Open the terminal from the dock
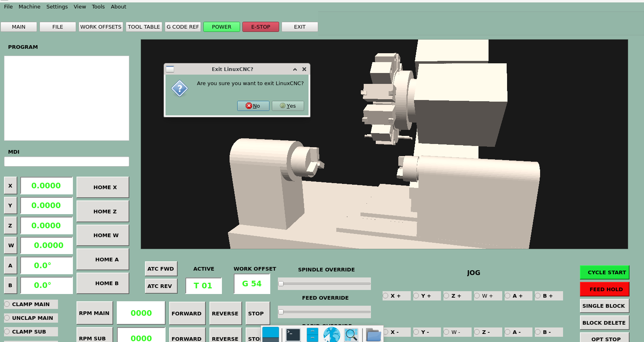This screenshot has height=342, width=644. [x=293, y=335]
